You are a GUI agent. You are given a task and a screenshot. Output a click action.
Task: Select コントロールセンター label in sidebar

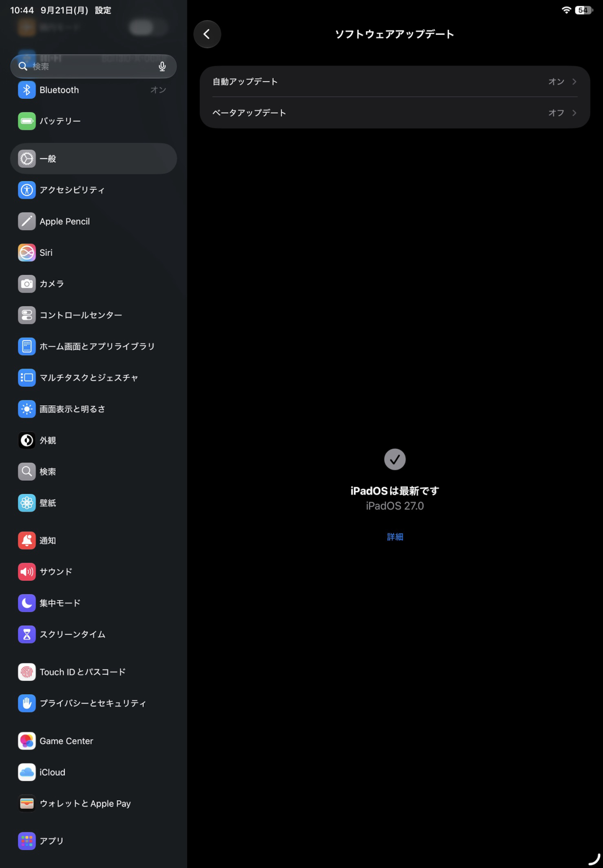pos(81,315)
